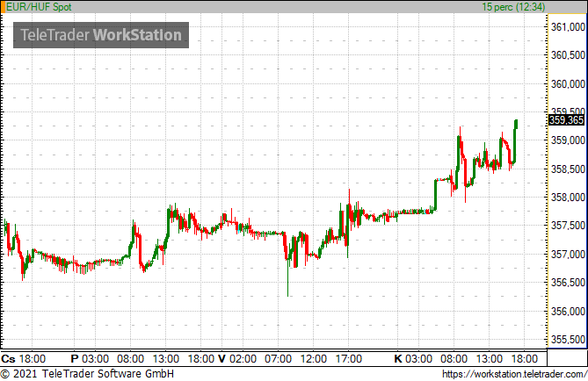Click the 359,000 price axis label
The height and width of the screenshot is (381, 588).
pyautogui.click(x=568, y=140)
